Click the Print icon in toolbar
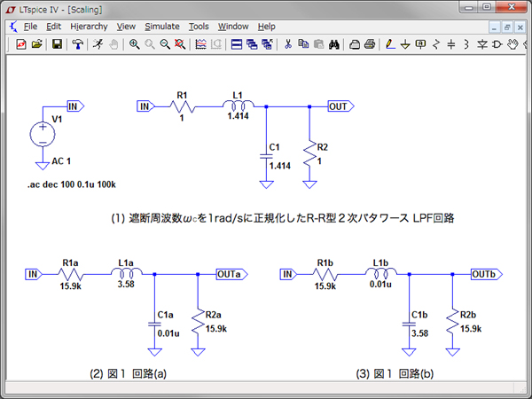This screenshot has width=532, height=399. tap(369, 44)
